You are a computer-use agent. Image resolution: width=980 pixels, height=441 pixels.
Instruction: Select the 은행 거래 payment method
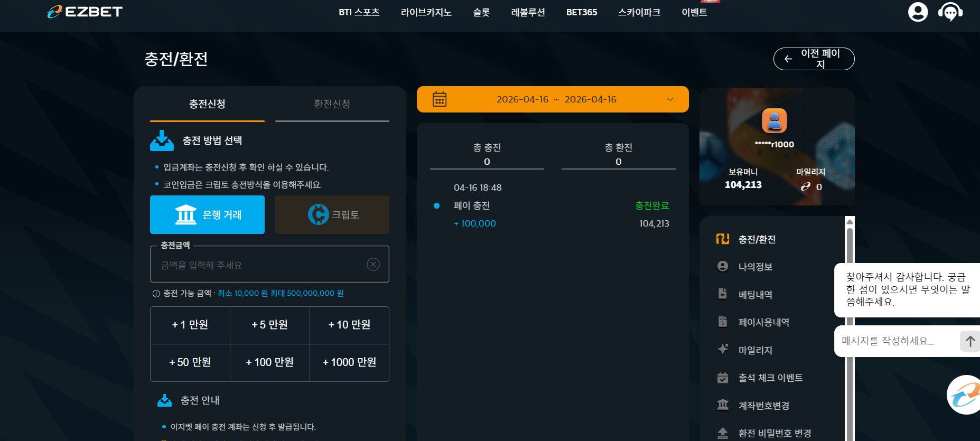pyautogui.click(x=207, y=214)
